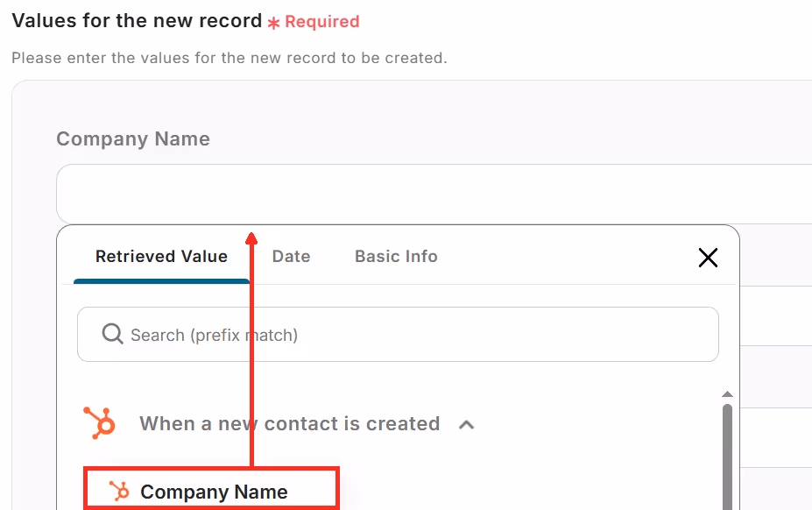Collapse the 'When a new contact is created' section
812x510 pixels.
[x=467, y=424]
